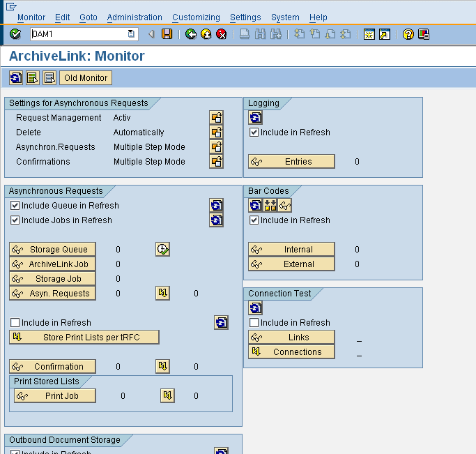Click the Connections button
476x454 pixels.
(x=291, y=351)
